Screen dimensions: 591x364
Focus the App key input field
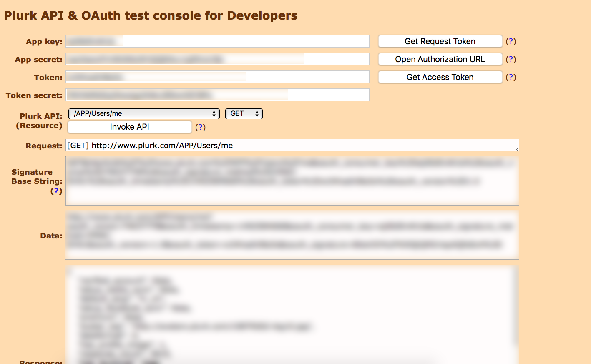[x=217, y=41]
